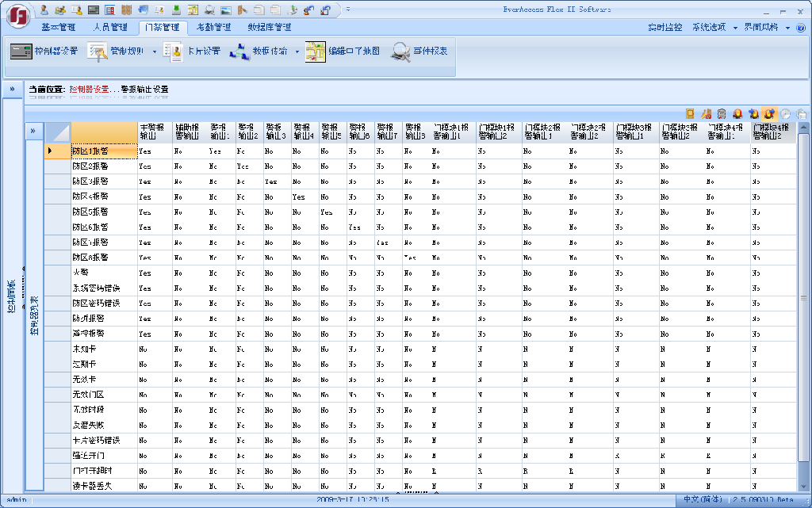Open the 系统选项 system options menu
Viewport: 812px width, 508px height.
click(x=712, y=27)
